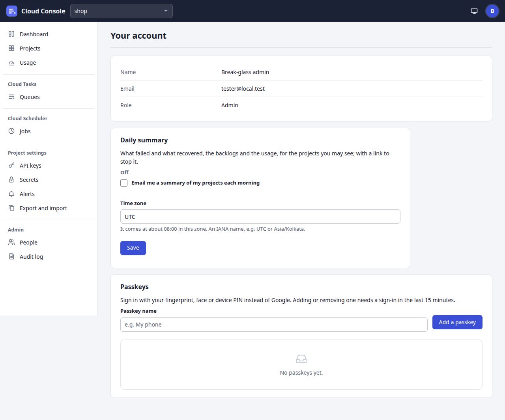Open the Audit log page

(x=49, y=257)
